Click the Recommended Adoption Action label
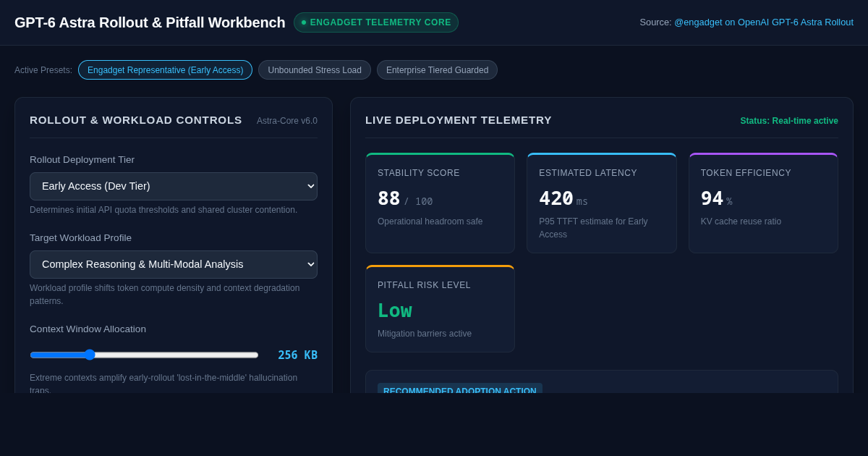Viewport: 868px width, 456px height. point(460,390)
